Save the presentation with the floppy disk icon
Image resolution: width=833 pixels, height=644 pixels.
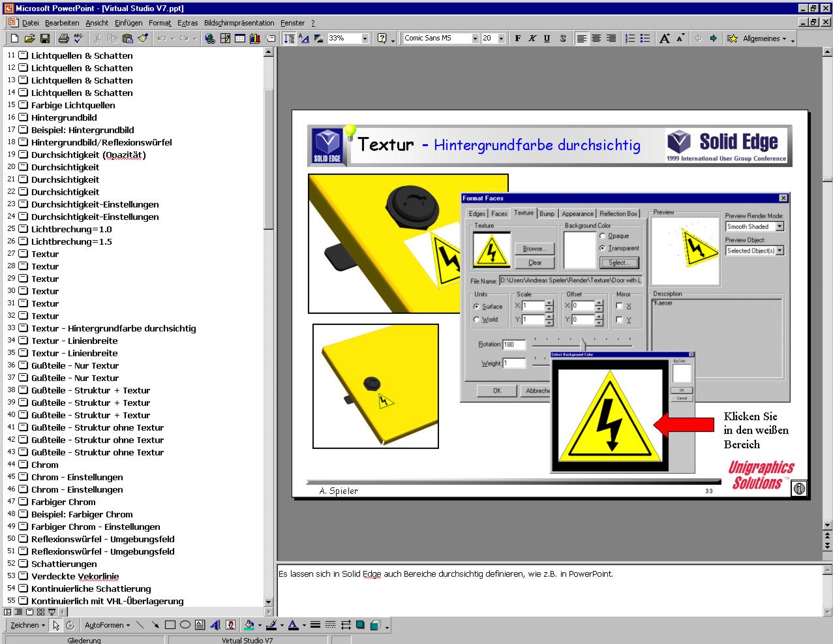pos(45,38)
